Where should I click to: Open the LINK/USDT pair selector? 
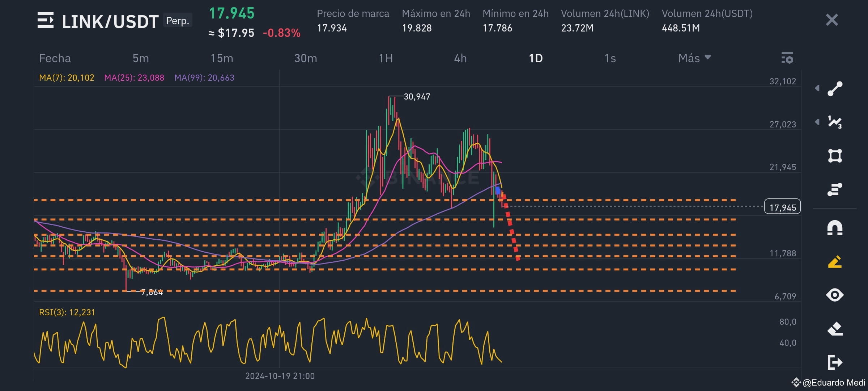pyautogui.click(x=110, y=22)
